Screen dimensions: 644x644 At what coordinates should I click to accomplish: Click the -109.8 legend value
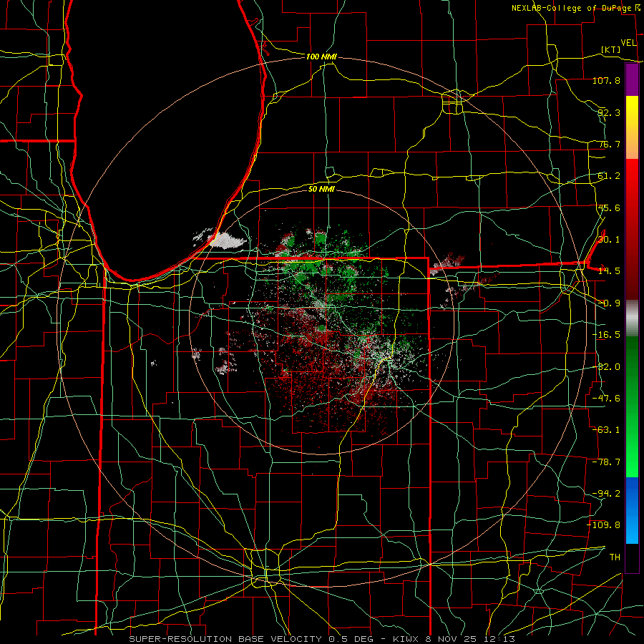[604, 525]
